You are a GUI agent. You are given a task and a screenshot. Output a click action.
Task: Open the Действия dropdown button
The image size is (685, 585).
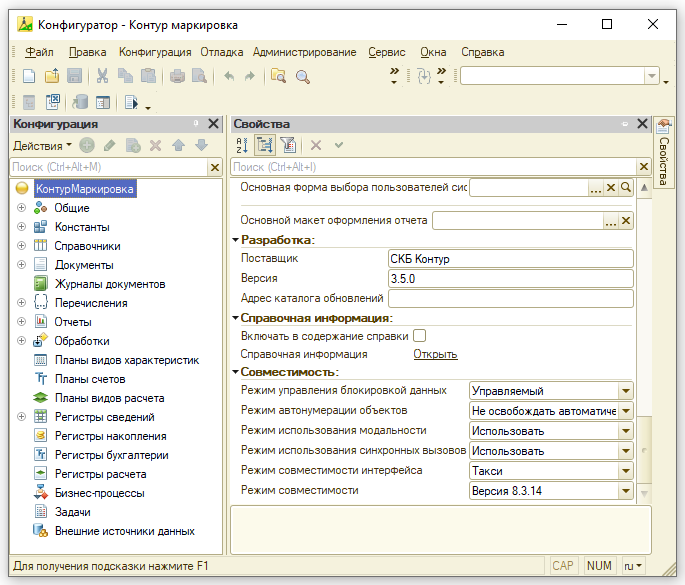tap(42, 146)
